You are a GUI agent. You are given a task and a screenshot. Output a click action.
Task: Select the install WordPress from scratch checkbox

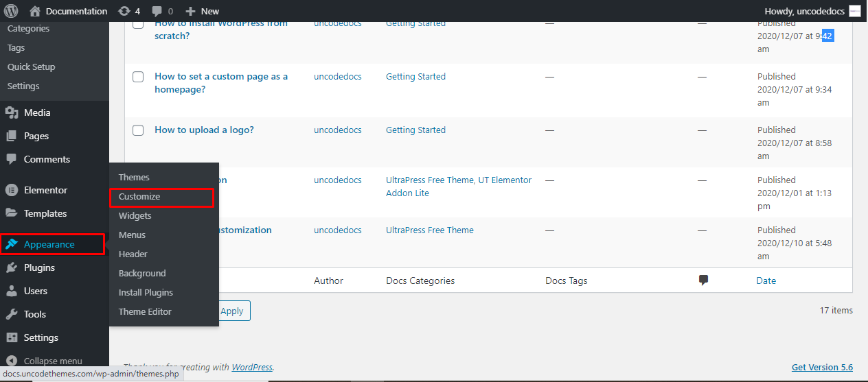[x=138, y=25]
